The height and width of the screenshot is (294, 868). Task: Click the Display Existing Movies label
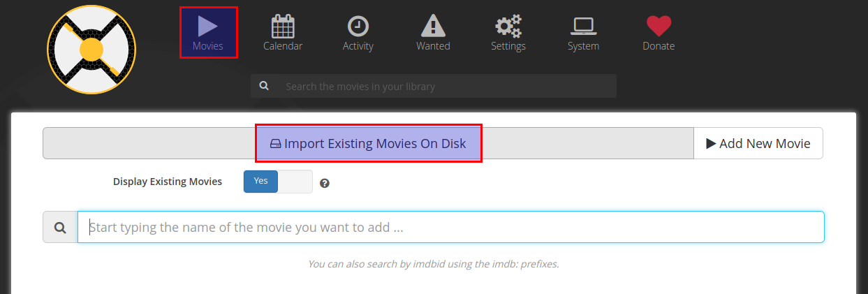click(168, 182)
